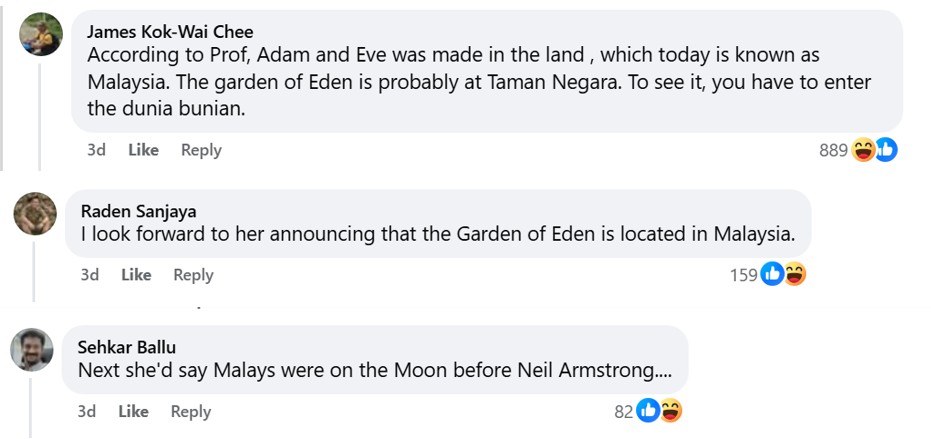Open the Raden Sanjaya name link
This screenshot has width=931, height=439.
[138, 211]
